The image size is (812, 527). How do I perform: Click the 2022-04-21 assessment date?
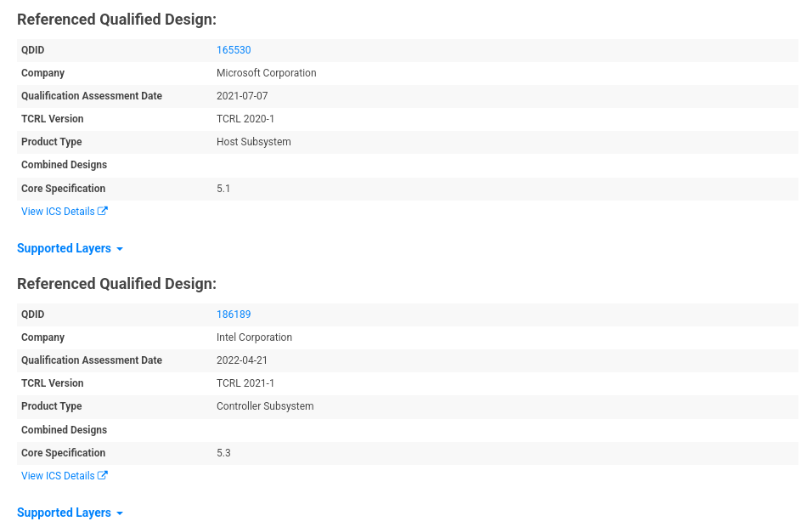point(242,360)
